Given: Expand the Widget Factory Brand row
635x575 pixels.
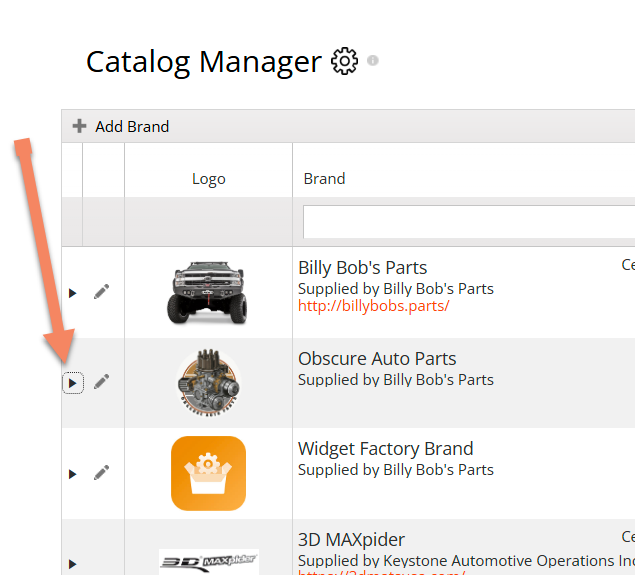Looking at the screenshot, I should click(72, 474).
